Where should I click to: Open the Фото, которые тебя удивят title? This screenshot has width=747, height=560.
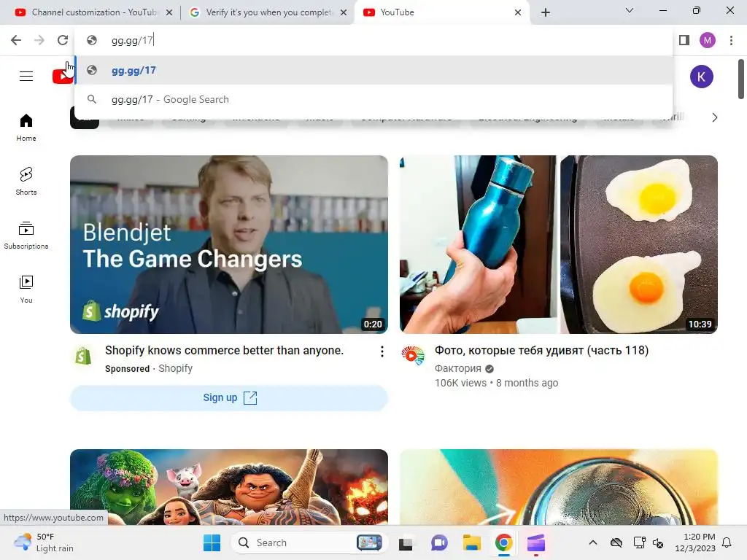pyautogui.click(x=542, y=351)
